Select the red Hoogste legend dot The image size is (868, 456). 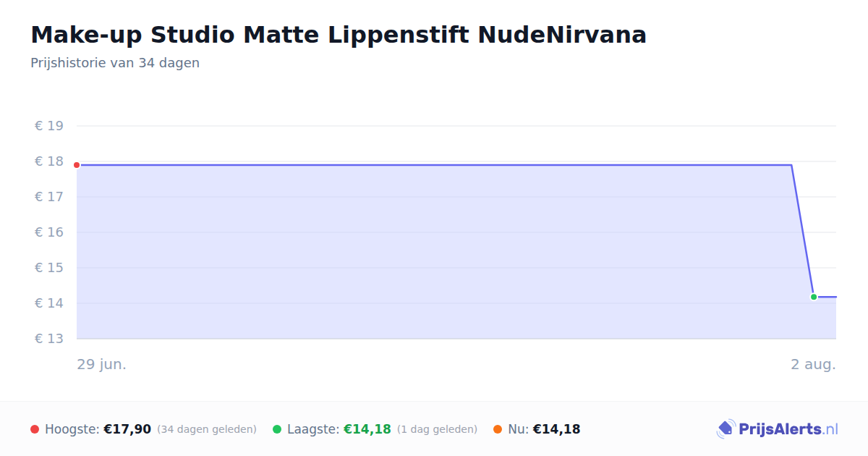click(35, 429)
